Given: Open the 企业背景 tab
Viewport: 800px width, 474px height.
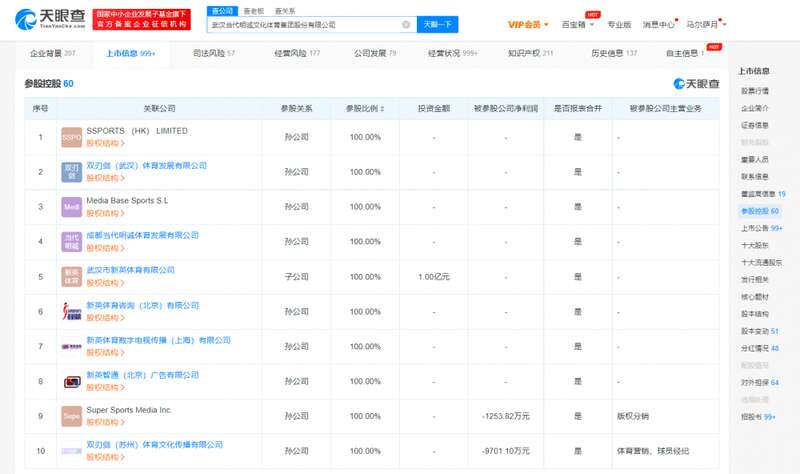Looking at the screenshot, I should click(x=53, y=53).
